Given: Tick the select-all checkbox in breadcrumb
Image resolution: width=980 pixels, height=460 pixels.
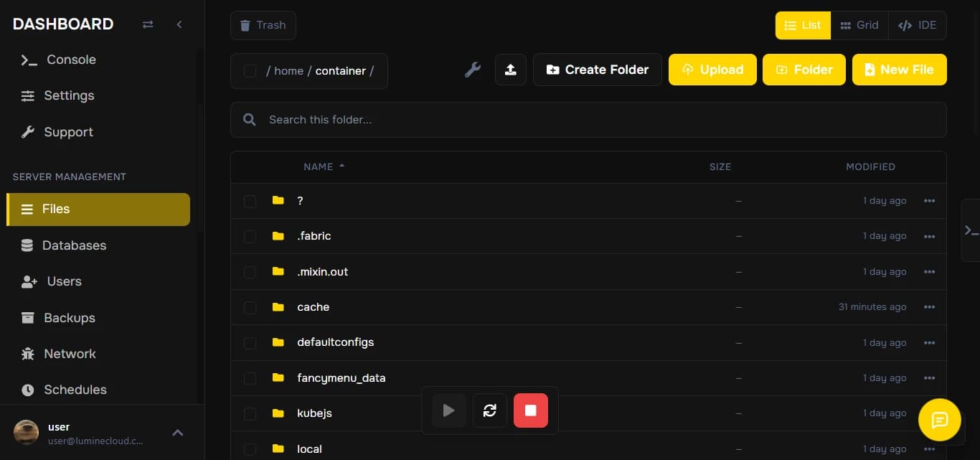Looking at the screenshot, I should tap(250, 71).
